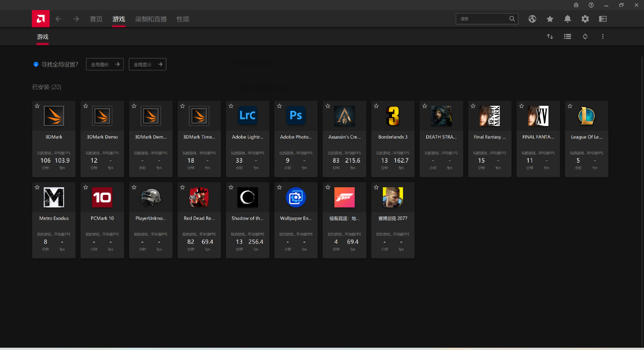Open Final Fantasy benchmark thumbnail
The width and height of the screenshot is (644, 350).
point(490,116)
